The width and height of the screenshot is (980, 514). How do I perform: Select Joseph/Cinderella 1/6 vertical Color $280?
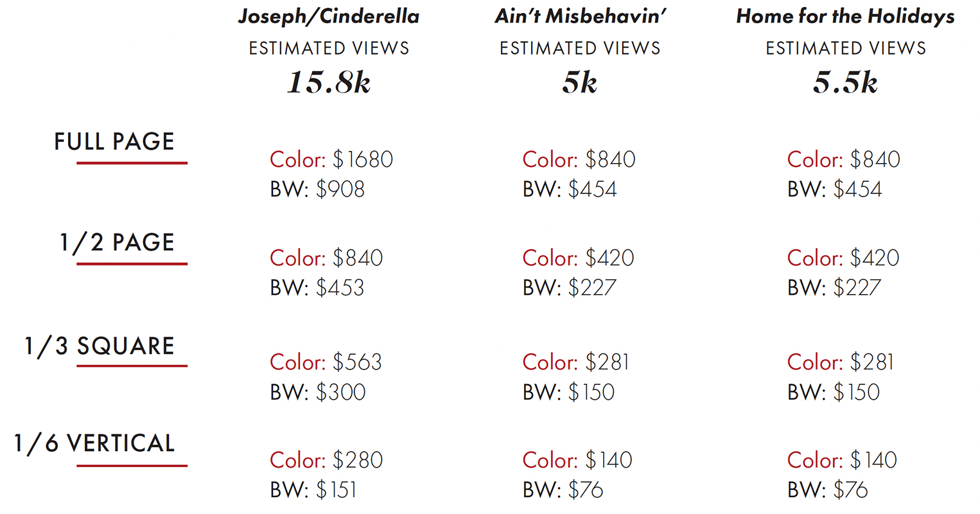326,460
